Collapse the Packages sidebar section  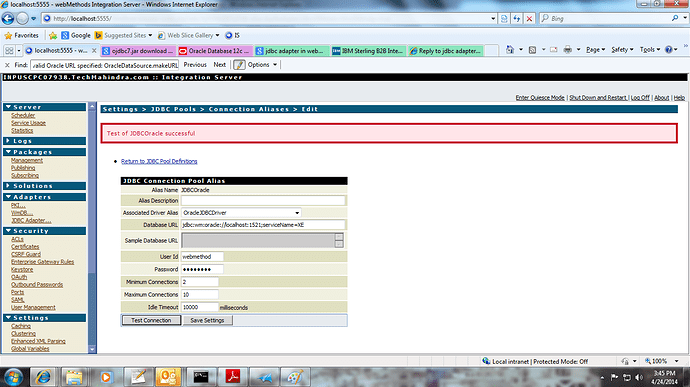click(44, 152)
